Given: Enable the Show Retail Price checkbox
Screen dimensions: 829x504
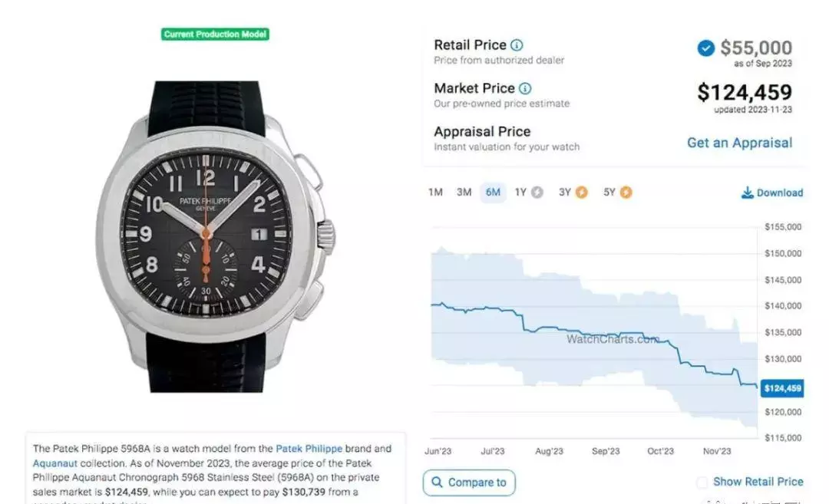Looking at the screenshot, I should 702,483.
